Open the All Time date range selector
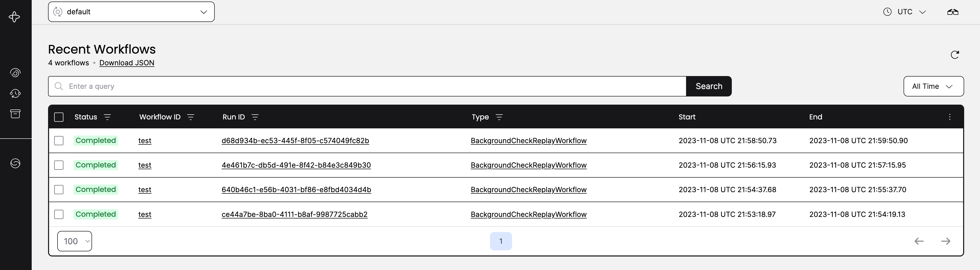Viewport: 980px width, 270px height. [933, 86]
